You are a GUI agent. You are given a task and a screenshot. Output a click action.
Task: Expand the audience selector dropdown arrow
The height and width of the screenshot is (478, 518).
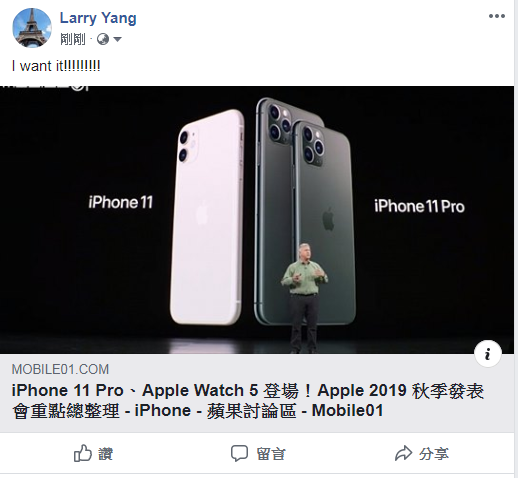click(x=117, y=39)
